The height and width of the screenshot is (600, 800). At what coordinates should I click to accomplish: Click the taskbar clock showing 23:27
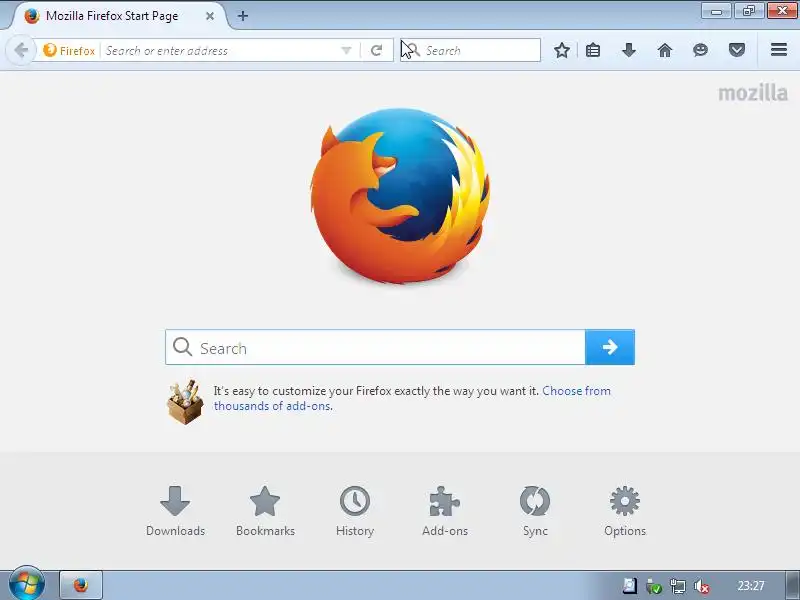(x=751, y=585)
